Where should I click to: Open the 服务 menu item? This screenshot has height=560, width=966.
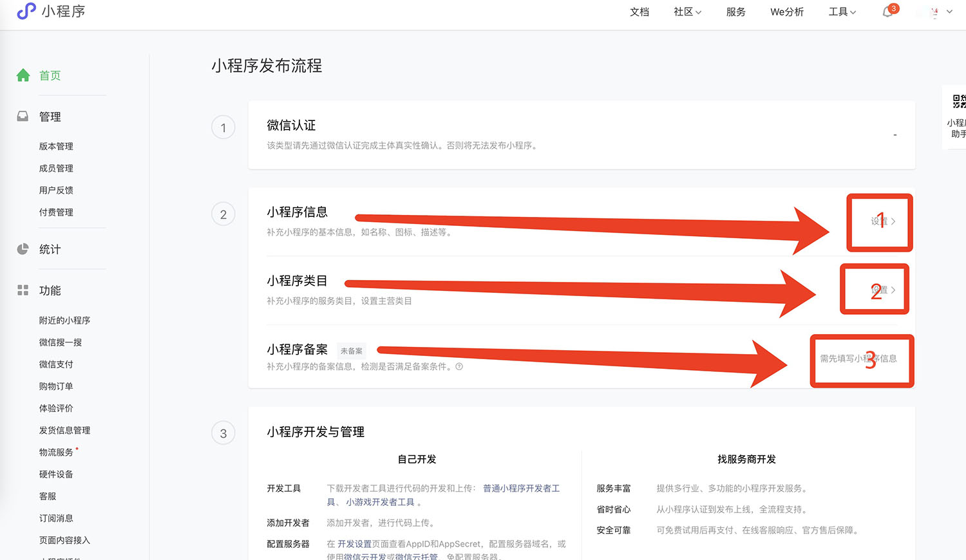point(735,12)
